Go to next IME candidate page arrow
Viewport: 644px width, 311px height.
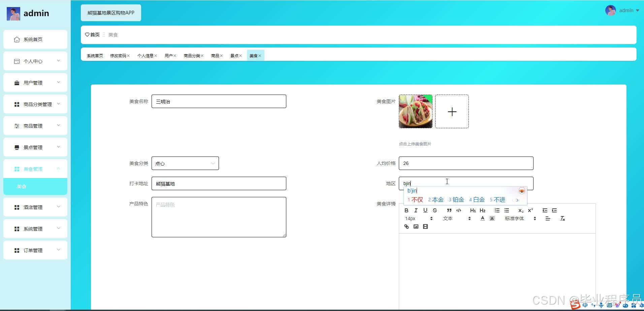pyautogui.click(x=517, y=200)
